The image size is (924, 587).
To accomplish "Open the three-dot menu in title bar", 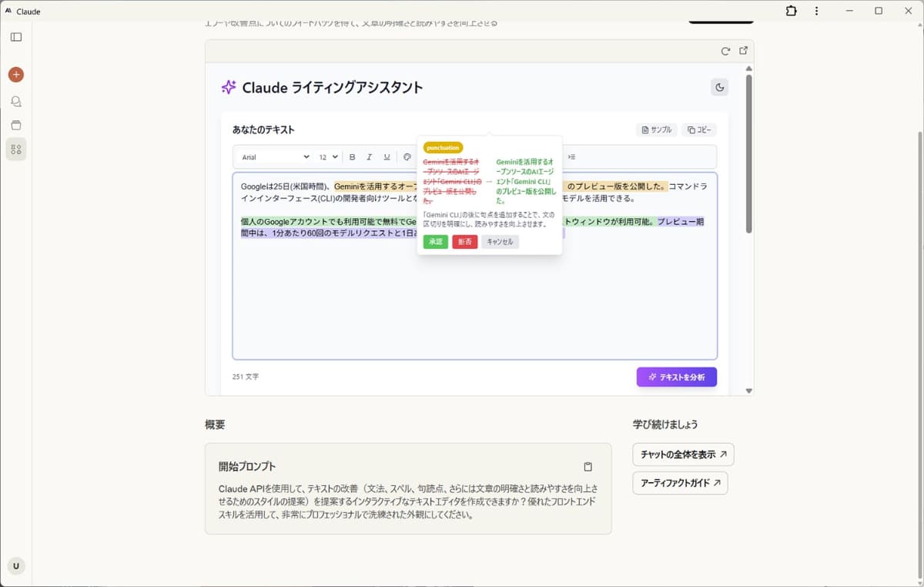I will point(816,11).
